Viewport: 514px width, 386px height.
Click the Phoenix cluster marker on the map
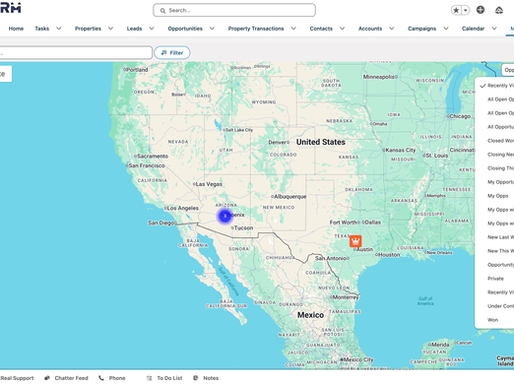[225, 216]
